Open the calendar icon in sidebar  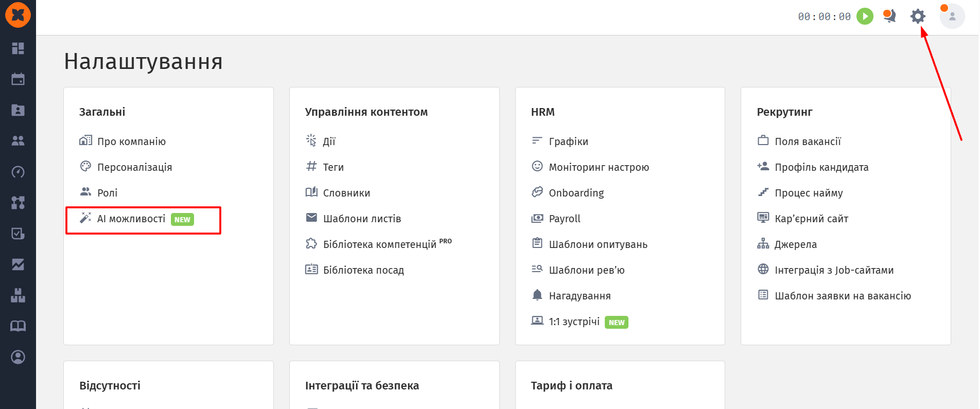coord(18,79)
